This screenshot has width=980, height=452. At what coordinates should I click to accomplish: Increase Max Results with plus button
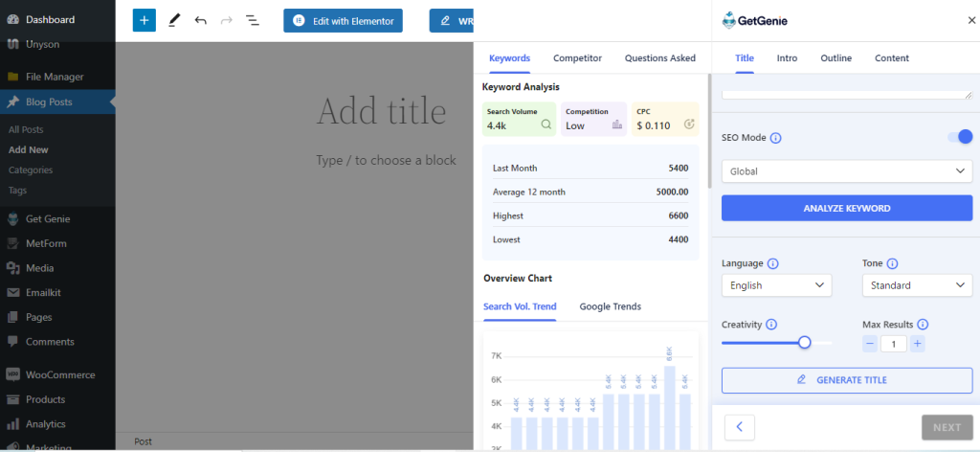pyautogui.click(x=917, y=343)
